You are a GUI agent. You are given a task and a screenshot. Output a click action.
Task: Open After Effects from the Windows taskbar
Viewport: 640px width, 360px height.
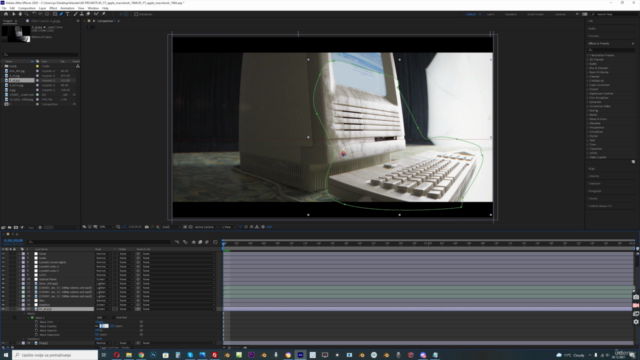pyautogui.click(x=300, y=355)
